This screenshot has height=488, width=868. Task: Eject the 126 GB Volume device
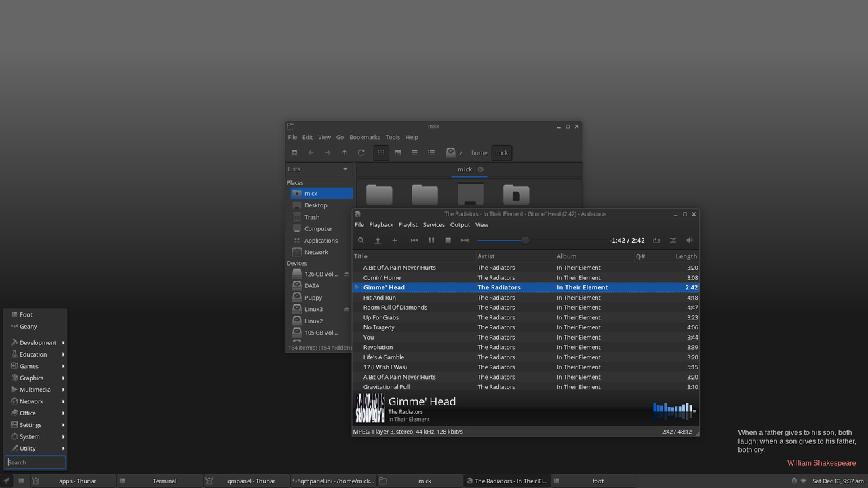(347, 274)
